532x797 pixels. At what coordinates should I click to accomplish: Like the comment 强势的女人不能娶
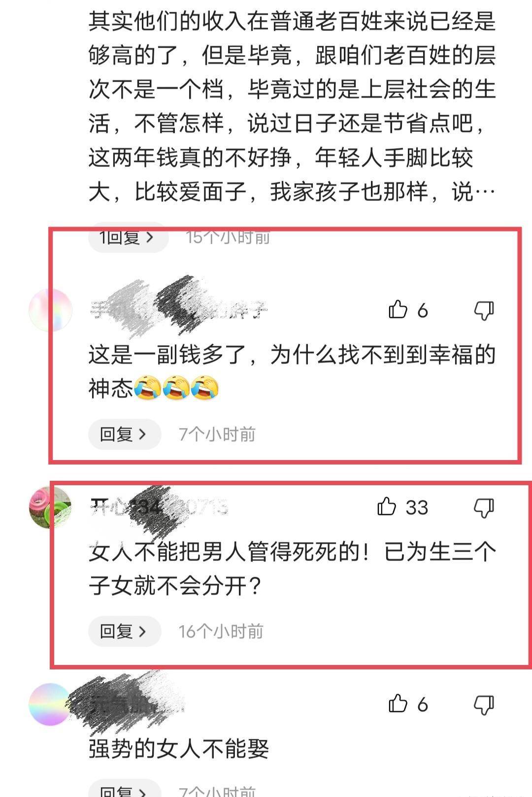398,704
